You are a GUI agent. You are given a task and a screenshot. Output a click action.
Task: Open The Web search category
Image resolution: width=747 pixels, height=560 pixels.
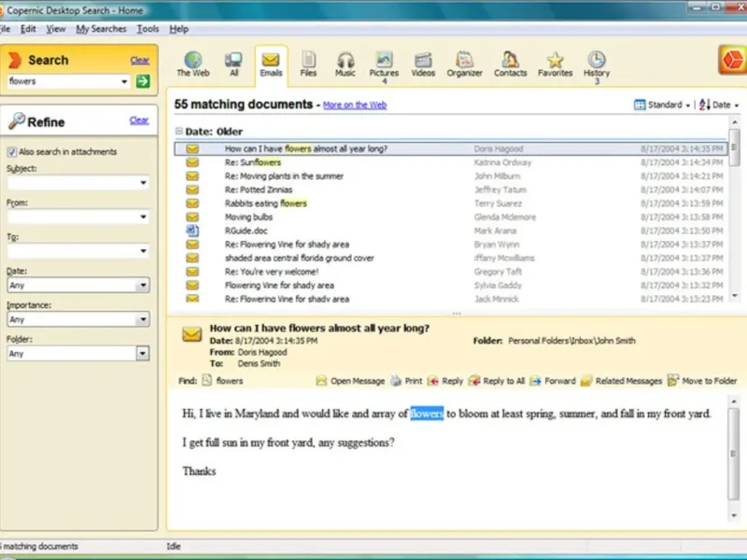[x=193, y=64]
